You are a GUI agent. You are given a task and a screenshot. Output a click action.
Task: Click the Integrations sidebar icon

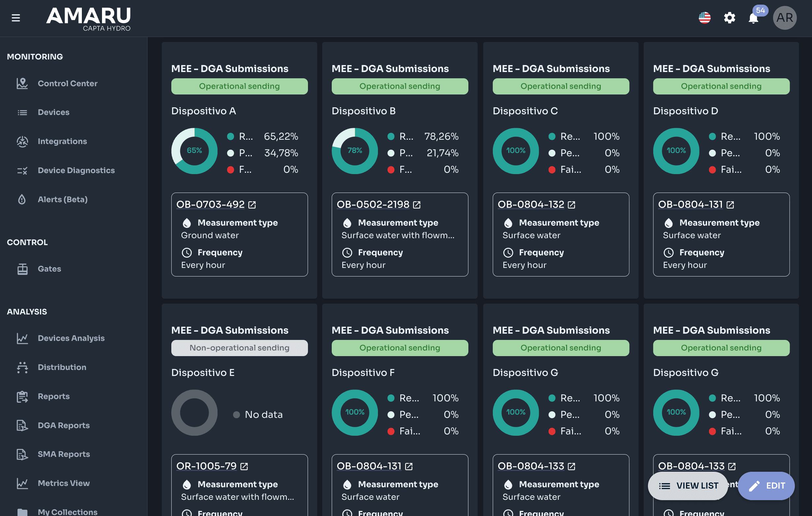point(22,141)
